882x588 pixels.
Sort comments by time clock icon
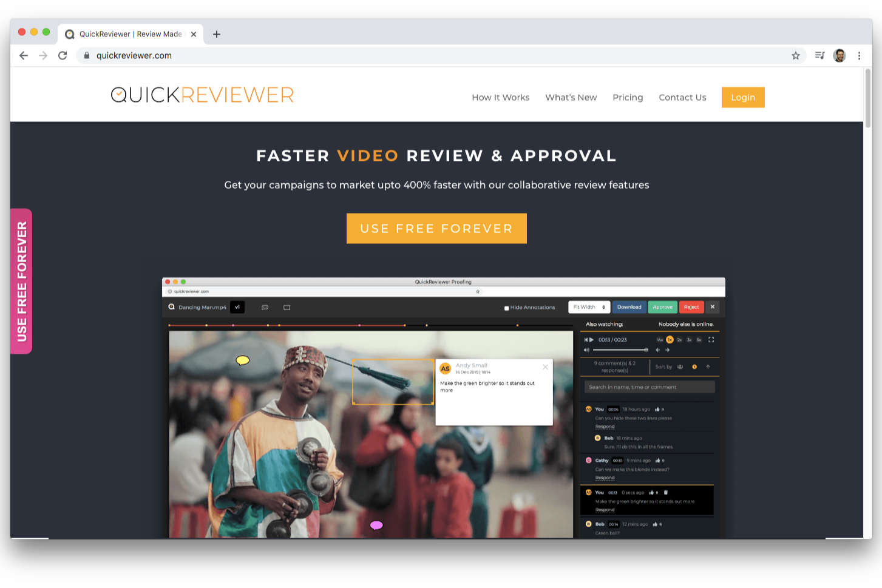(694, 367)
